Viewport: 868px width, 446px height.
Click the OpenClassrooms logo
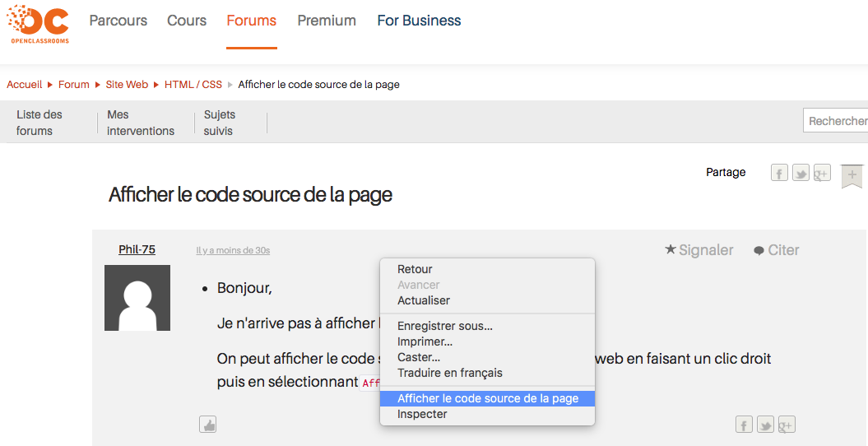pyautogui.click(x=39, y=24)
